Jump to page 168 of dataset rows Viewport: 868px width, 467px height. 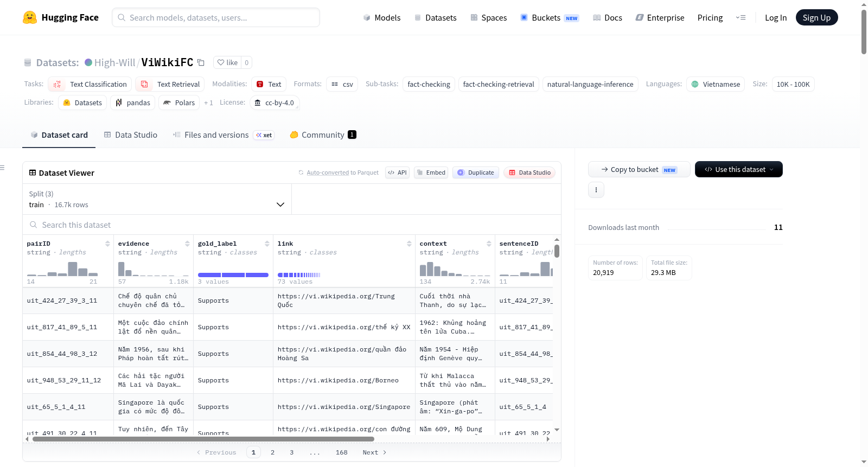(x=342, y=452)
